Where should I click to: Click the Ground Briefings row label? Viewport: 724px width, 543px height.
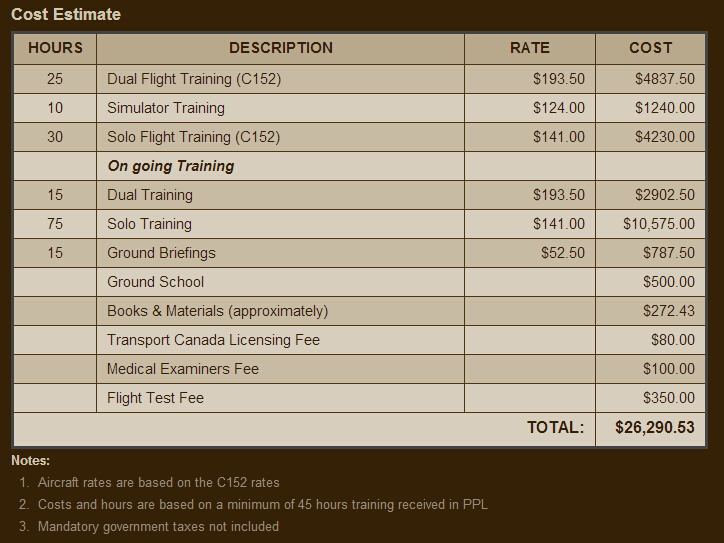(161, 253)
